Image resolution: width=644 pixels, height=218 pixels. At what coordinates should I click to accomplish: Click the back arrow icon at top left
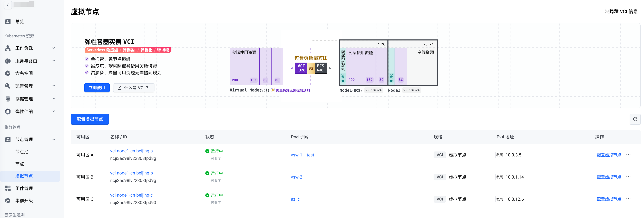point(8,5)
